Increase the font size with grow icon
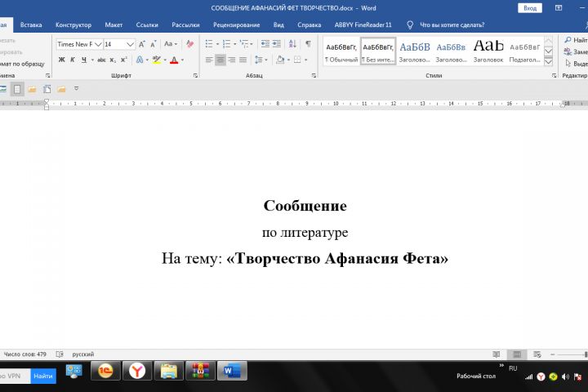This screenshot has width=588, height=392. (142, 44)
